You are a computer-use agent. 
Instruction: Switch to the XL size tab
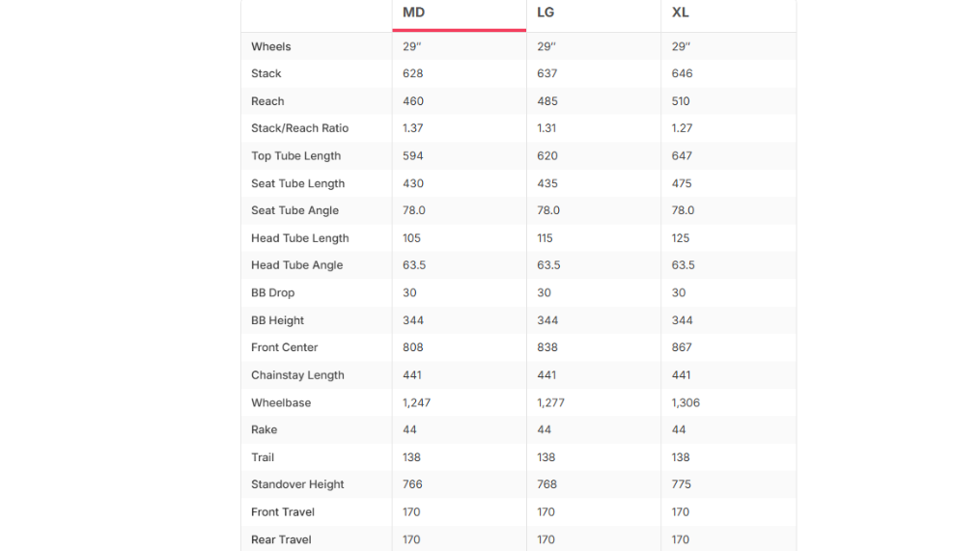(728, 14)
